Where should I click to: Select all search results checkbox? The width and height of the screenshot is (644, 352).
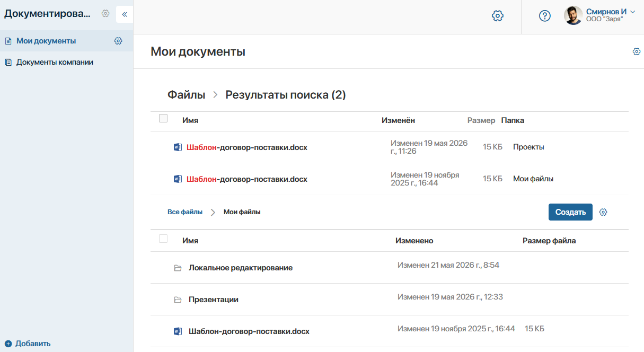[163, 118]
